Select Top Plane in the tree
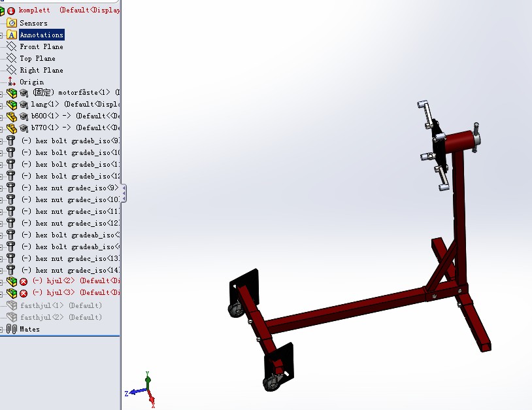Screen dimensions: 532x410 click(x=37, y=58)
